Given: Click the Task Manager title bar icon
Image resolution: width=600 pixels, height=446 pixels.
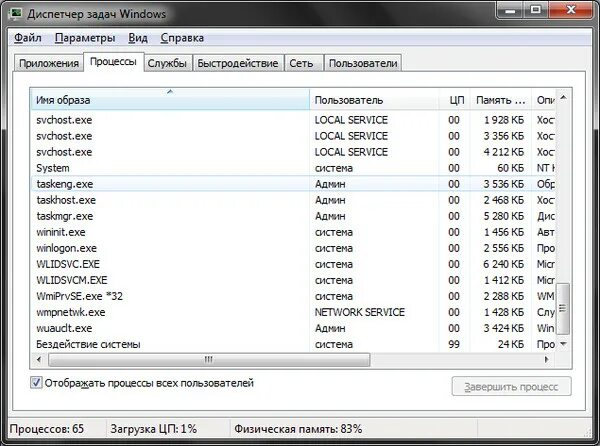Looking at the screenshot, I should click(x=16, y=13).
